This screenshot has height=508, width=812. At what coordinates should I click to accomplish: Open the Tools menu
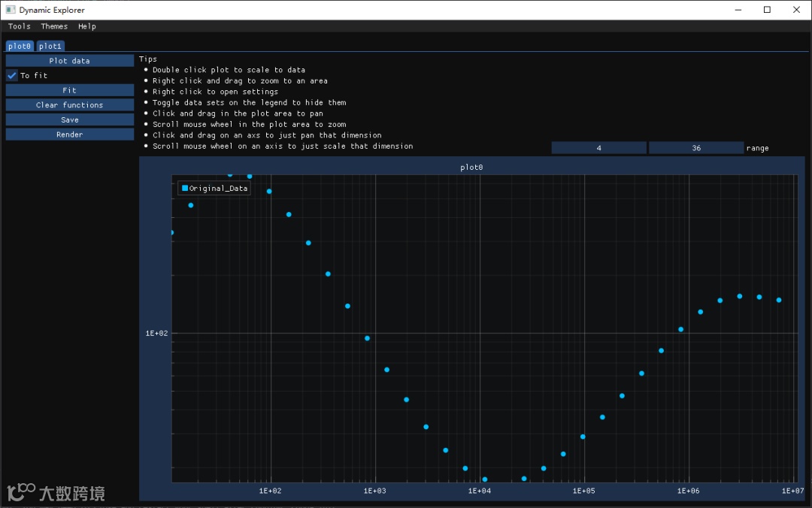pos(20,26)
